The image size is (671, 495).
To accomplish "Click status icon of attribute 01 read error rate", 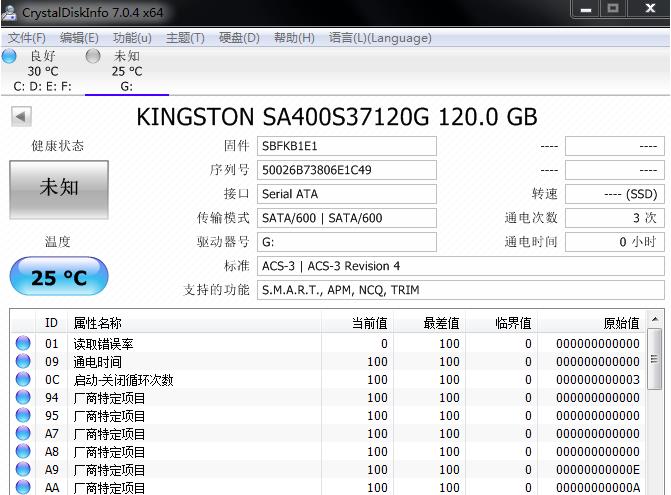I will click(x=23, y=344).
